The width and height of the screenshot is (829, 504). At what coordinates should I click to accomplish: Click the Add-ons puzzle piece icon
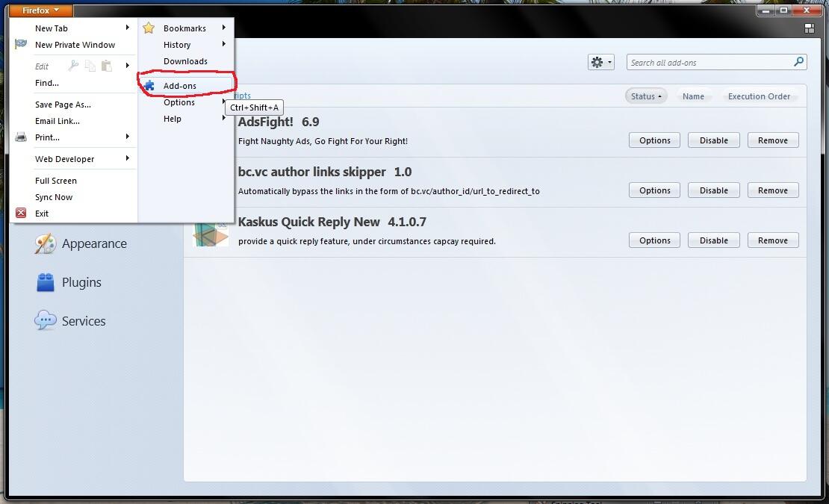(149, 86)
